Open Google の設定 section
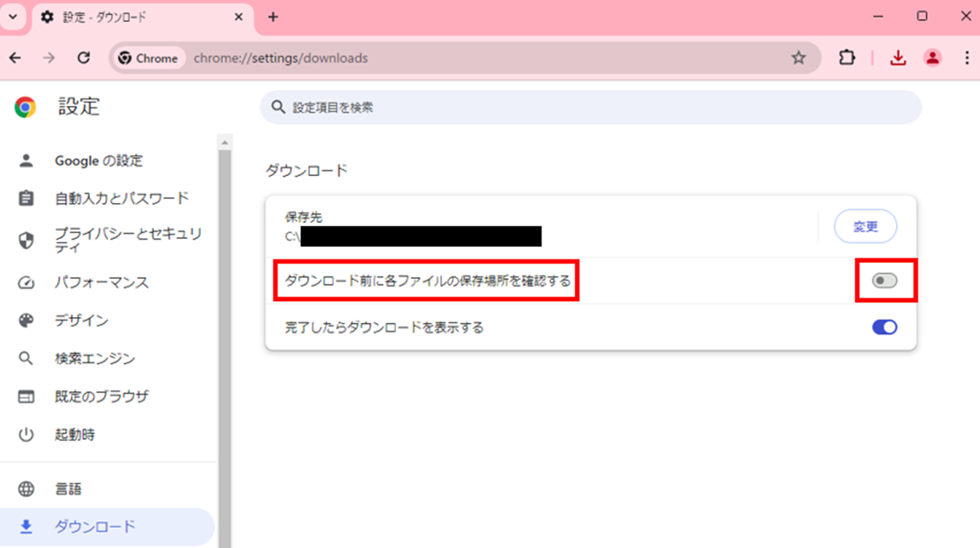 (99, 161)
